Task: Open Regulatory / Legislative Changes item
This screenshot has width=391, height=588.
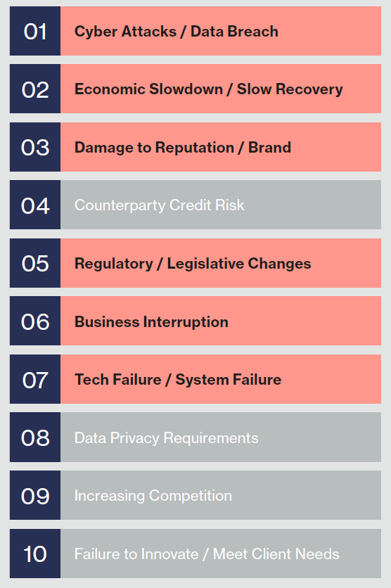Action: point(221,263)
